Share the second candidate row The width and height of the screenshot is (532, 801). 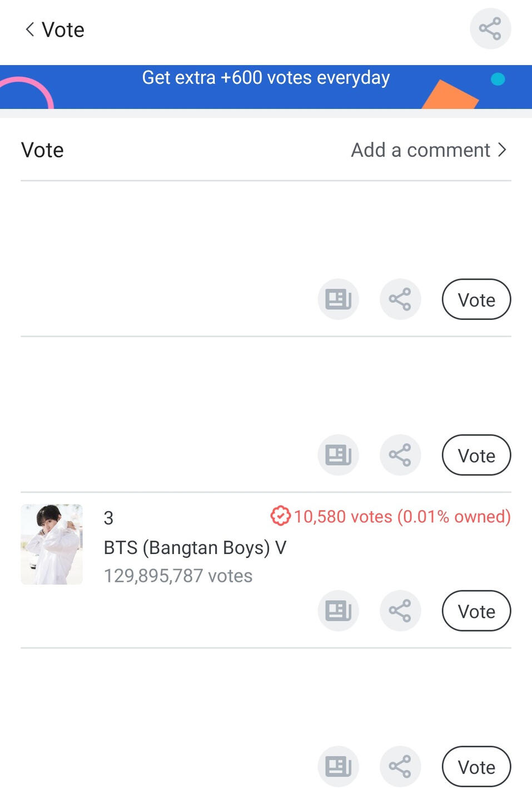coord(400,455)
